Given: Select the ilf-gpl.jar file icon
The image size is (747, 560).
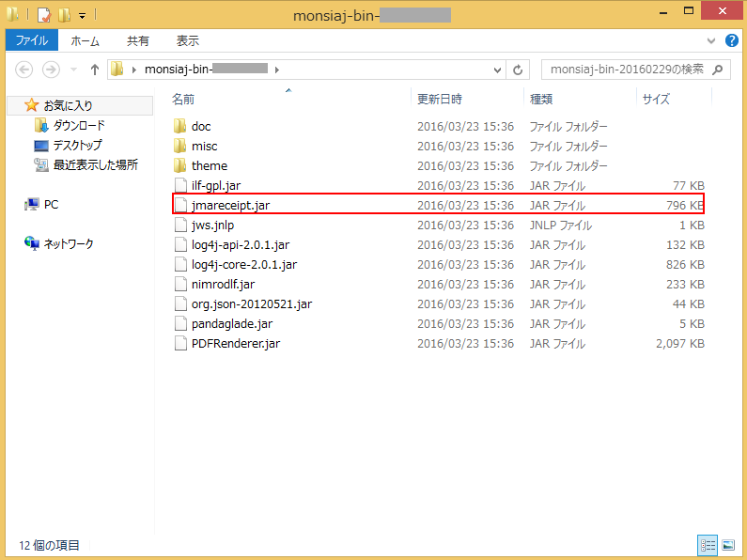Looking at the screenshot, I should (x=180, y=185).
